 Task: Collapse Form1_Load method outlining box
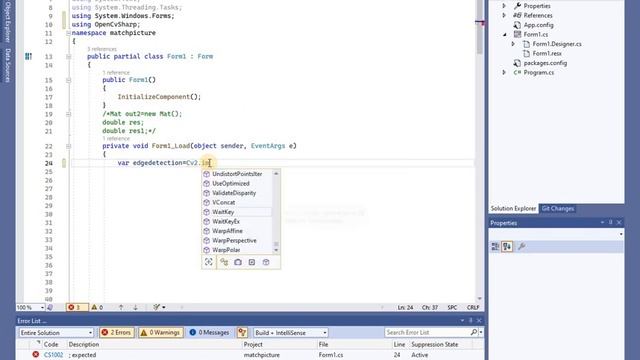(69, 146)
